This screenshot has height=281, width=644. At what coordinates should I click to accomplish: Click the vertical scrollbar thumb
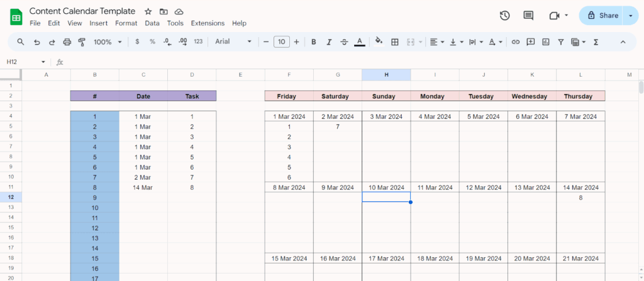641,88
